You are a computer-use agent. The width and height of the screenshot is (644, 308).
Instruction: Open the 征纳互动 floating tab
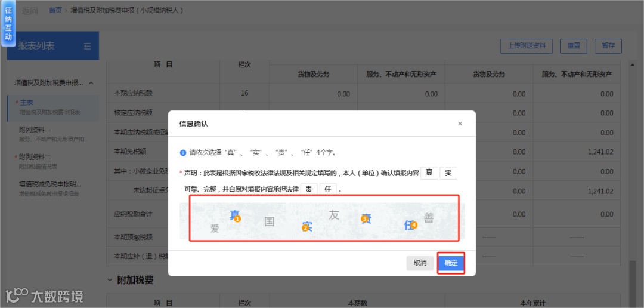click(x=8, y=24)
